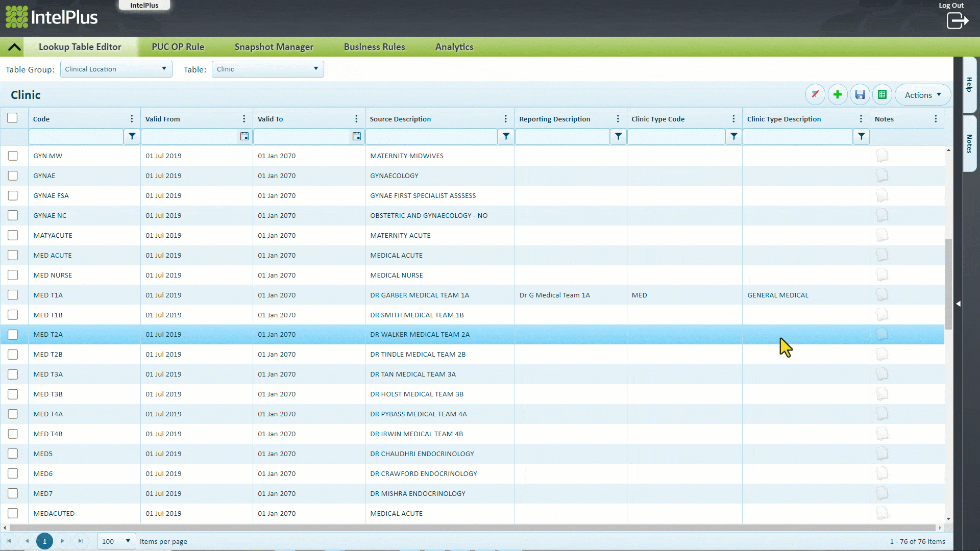The image size is (980, 551).
Task: Change items per page dropdown
Action: (116, 541)
